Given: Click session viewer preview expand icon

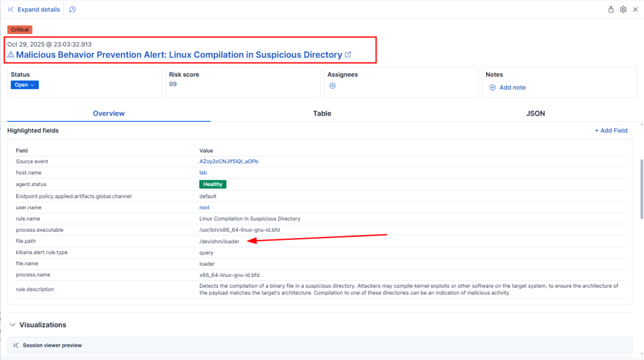Looking at the screenshot, I should [16, 346].
